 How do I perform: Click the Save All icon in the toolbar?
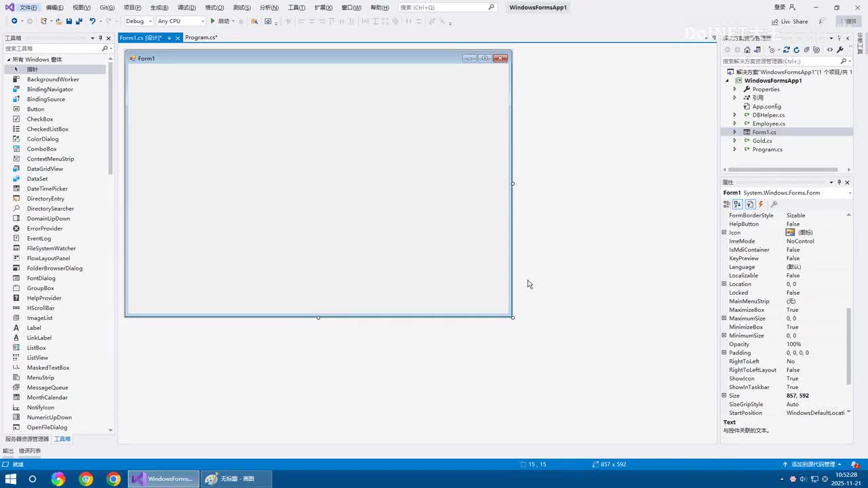[79, 21]
